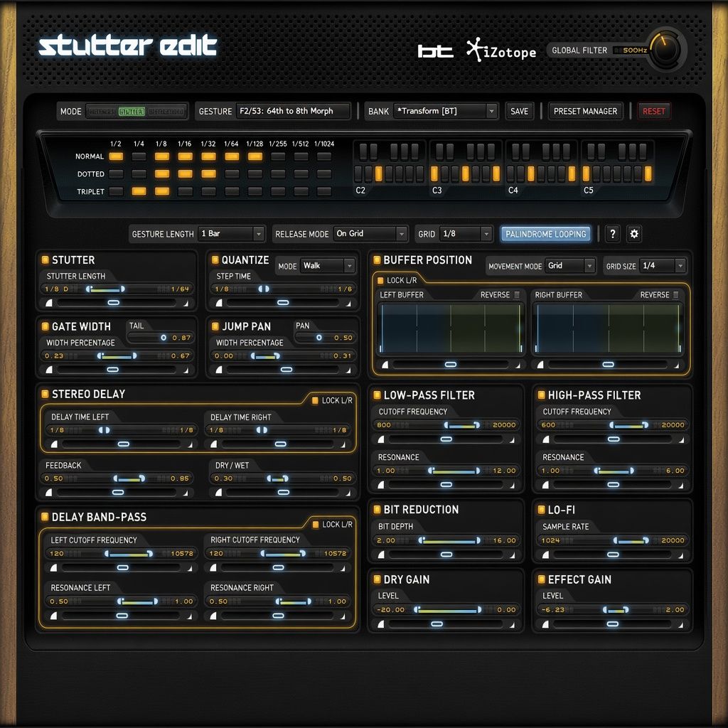Open the Movement Mode Grid dropdown

[569, 266]
